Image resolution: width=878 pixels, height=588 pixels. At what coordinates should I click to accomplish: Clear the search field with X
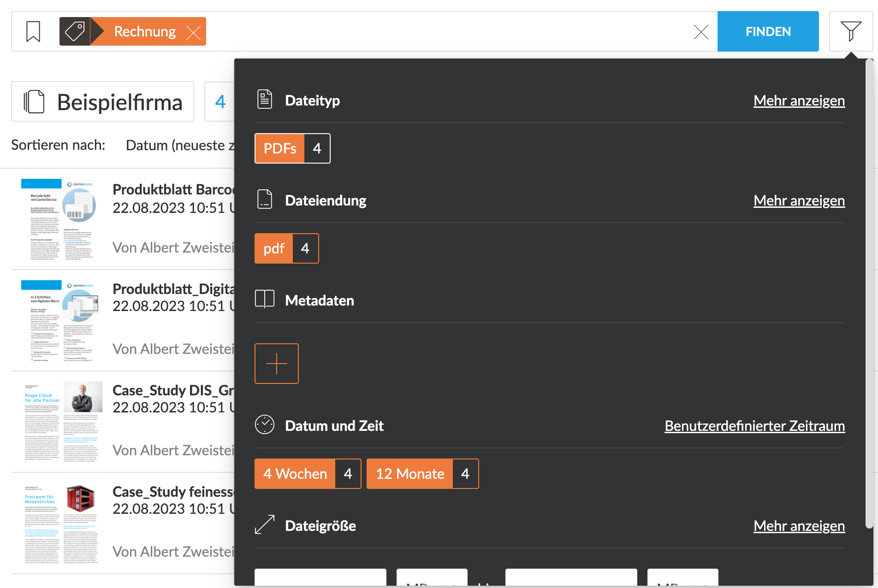701,32
